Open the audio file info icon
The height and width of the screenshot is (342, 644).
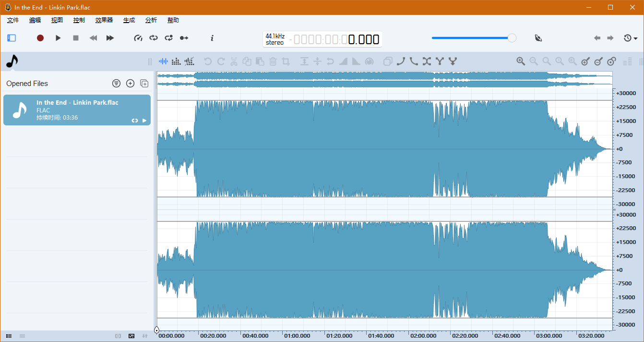pos(212,38)
